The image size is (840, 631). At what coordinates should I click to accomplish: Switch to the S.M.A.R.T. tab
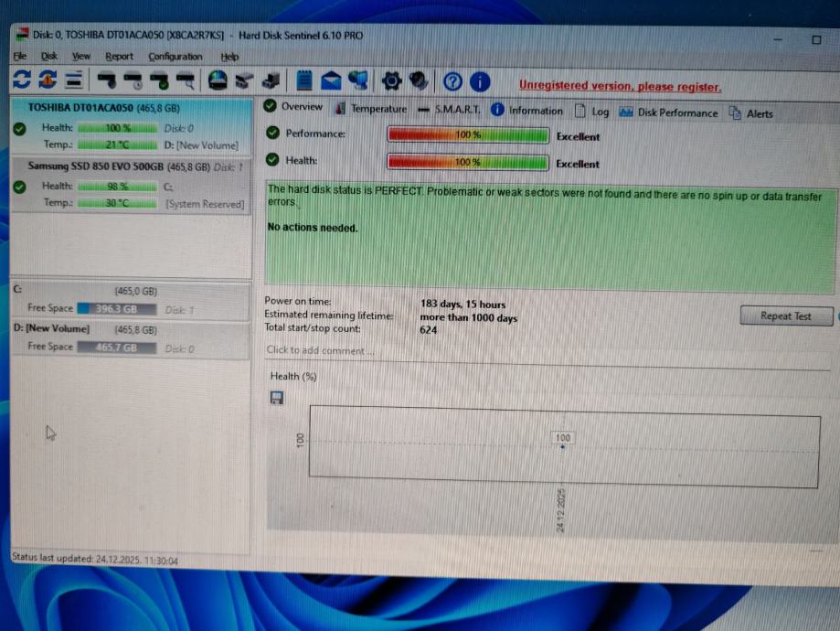click(449, 110)
